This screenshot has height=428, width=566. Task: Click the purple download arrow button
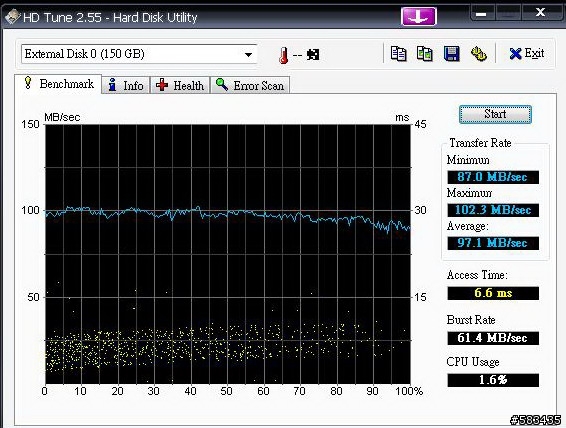click(x=418, y=17)
